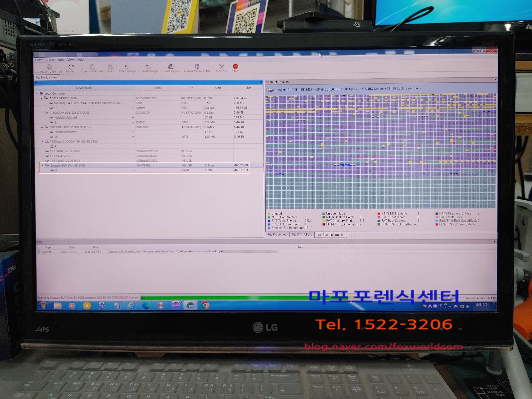
Task: Click the FAT Table Entries blue swatch
Action: coord(269,221)
